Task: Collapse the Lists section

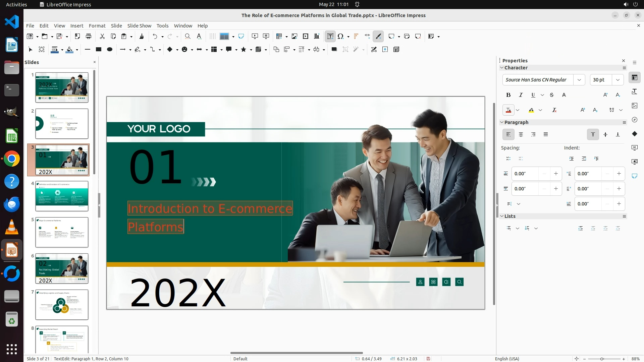Action: (502, 216)
